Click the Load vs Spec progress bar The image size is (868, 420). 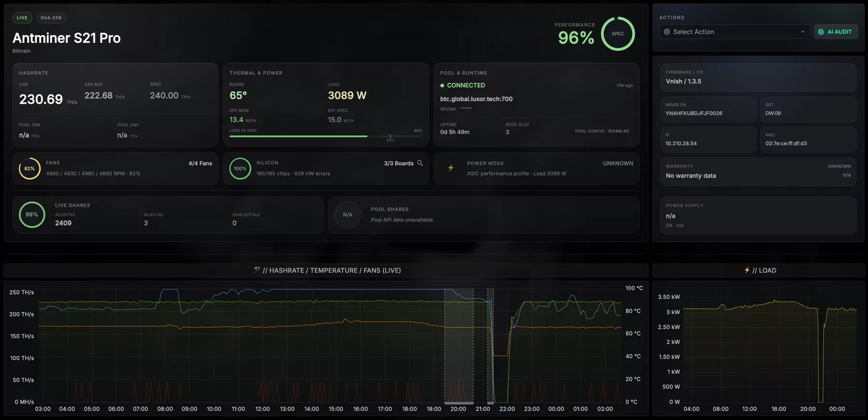326,136
